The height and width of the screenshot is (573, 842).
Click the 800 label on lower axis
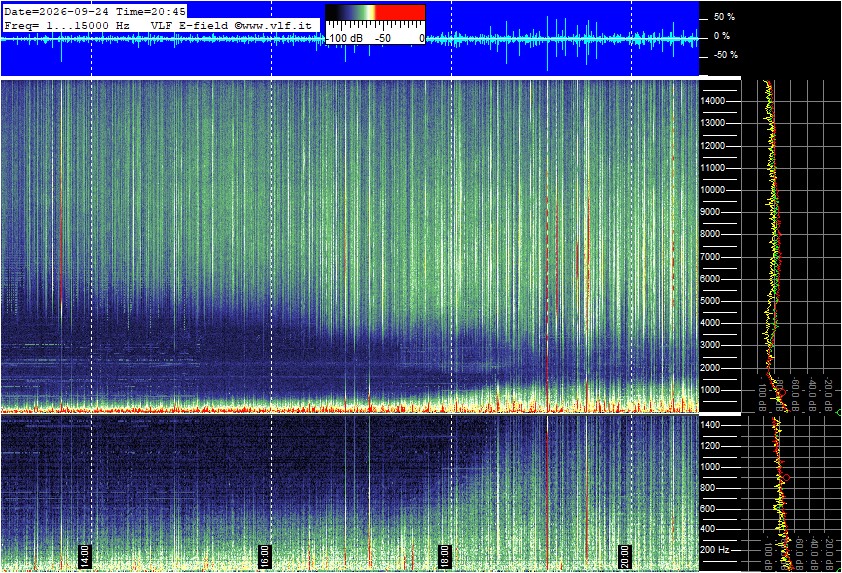[x=708, y=488]
